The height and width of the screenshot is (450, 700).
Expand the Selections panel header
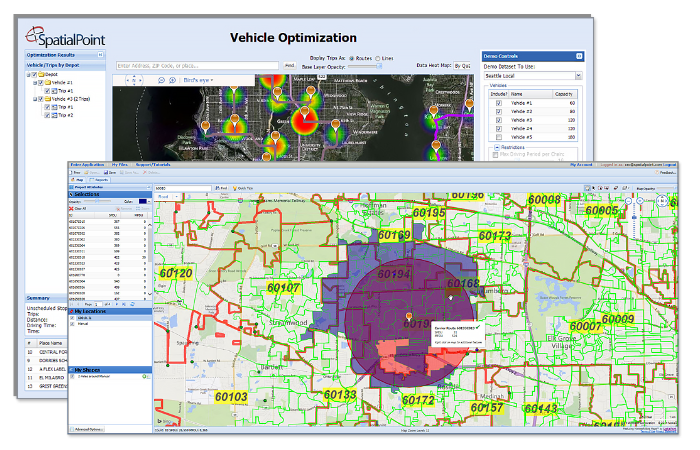[x=110, y=195]
